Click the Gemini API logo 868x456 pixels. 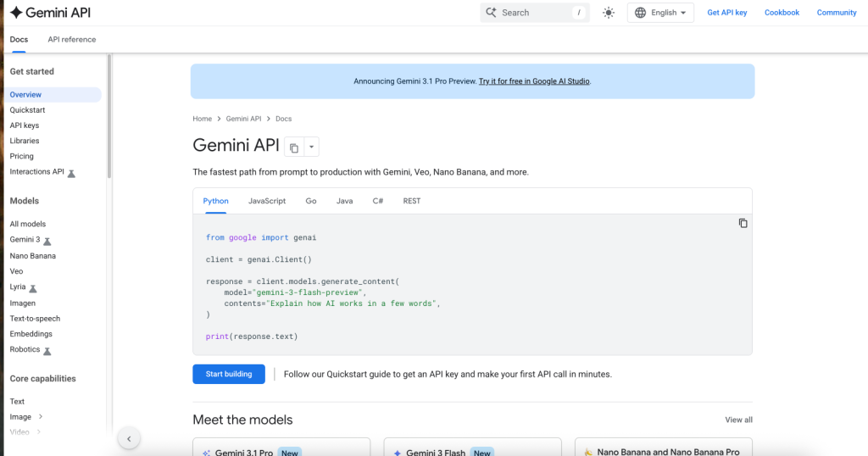coord(50,13)
